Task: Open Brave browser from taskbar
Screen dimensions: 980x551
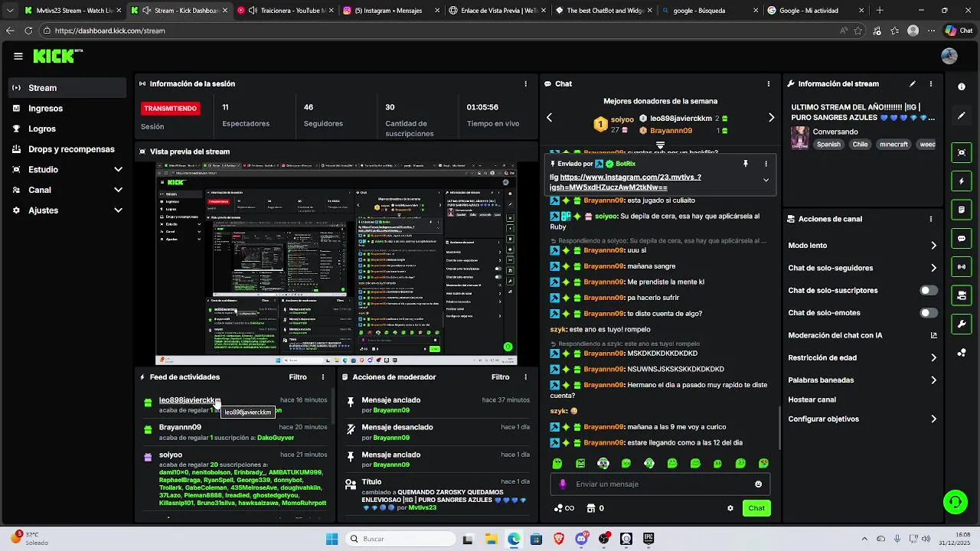Action: tap(558, 539)
